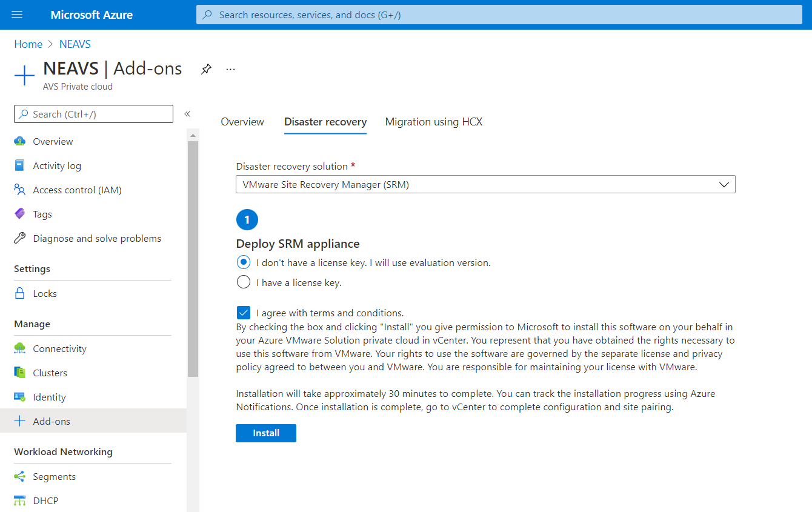Click the large plus Add-ons header icon
Image resolution: width=812 pixels, height=512 pixels.
pyautogui.click(x=24, y=76)
